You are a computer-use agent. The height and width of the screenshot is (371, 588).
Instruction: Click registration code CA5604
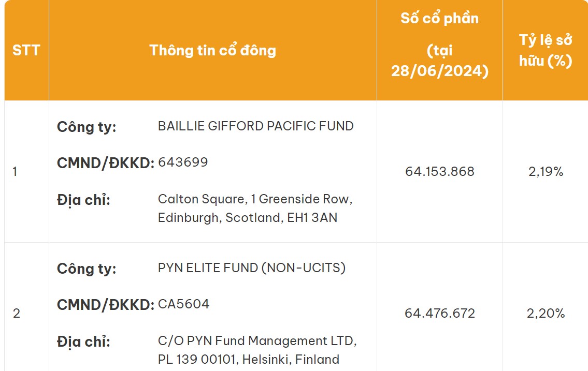pyautogui.click(x=184, y=304)
